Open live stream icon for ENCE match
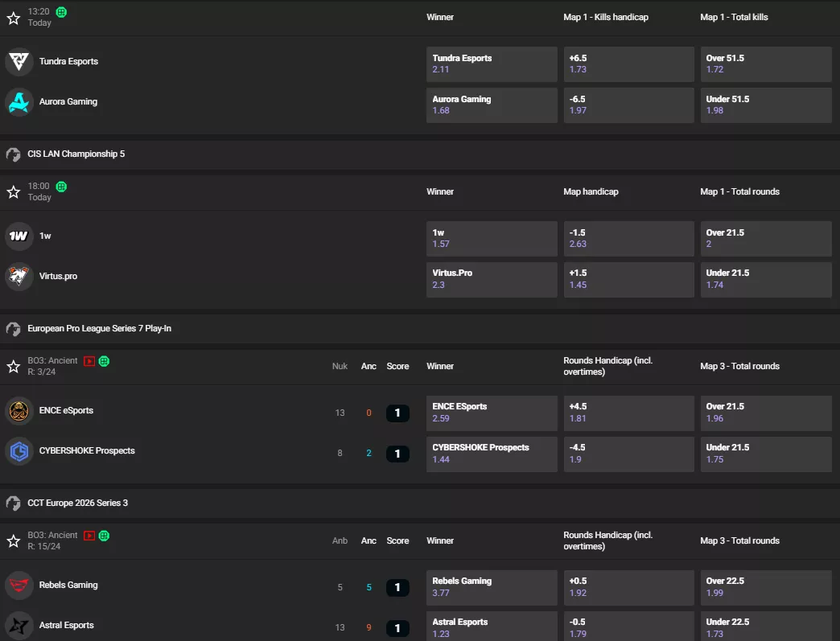This screenshot has height=641, width=840. click(x=89, y=361)
